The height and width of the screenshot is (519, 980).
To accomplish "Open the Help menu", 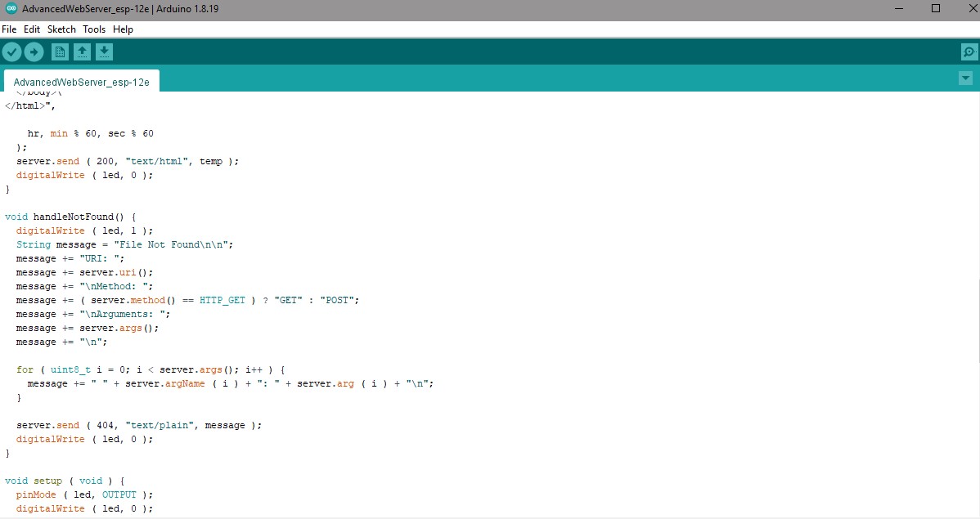I will [x=123, y=29].
